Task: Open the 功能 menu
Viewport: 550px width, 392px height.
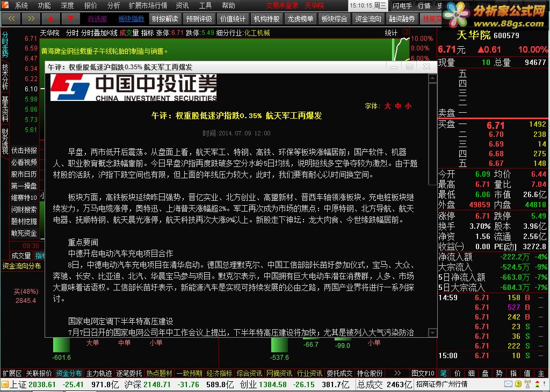Action: pyautogui.click(x=44, y=5)
